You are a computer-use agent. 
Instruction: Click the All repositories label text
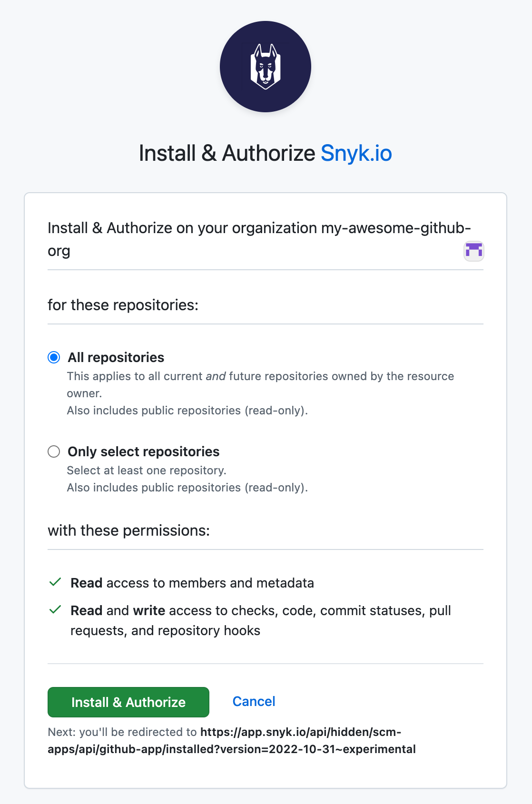click(116, 357)
